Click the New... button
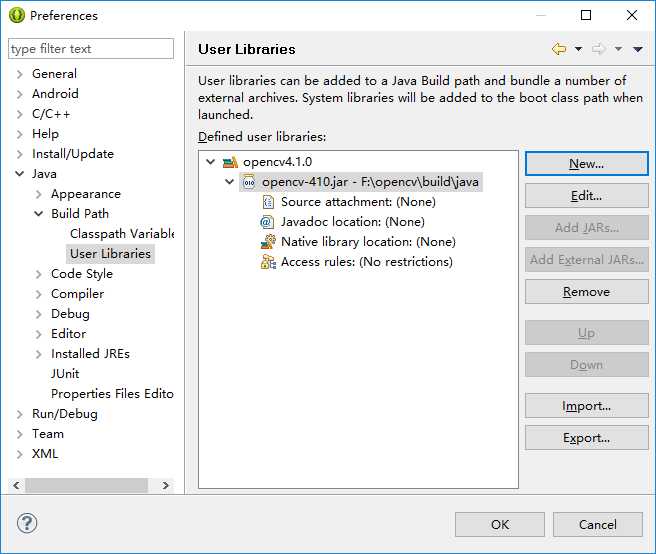Image resolution: width=656 pixels, height=554 pixels. pyautogui.click(x=587, y=164)
